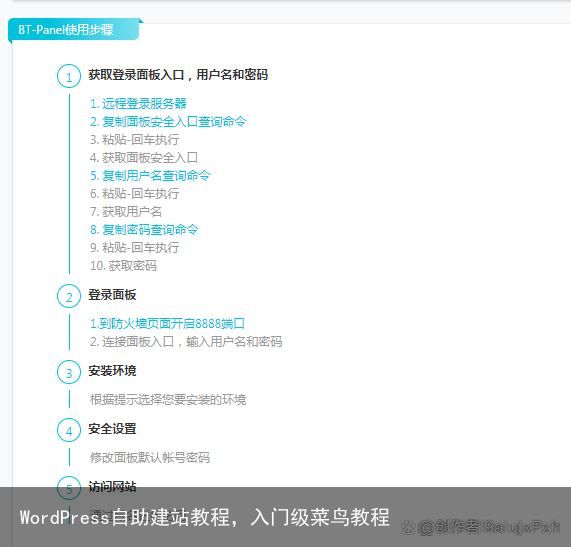Click the step 2 circle icon

(69, 296)
